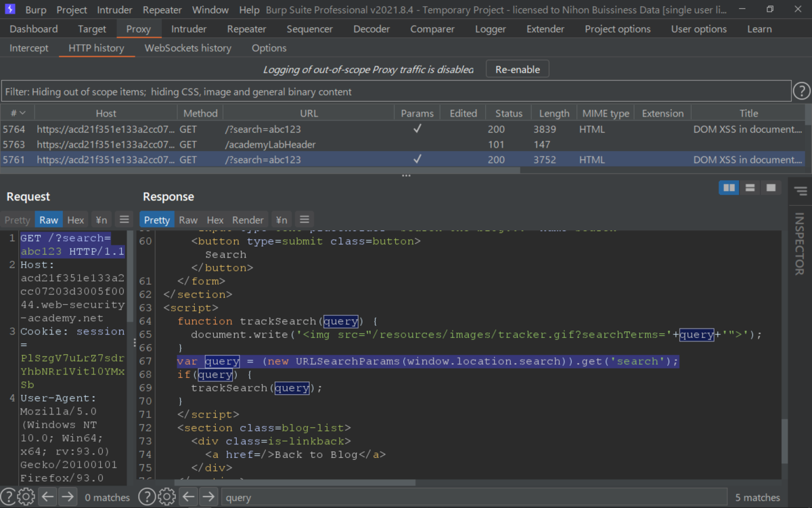Open the proxy Options sub-tab
812x508 pixels.
click(269, 48)
